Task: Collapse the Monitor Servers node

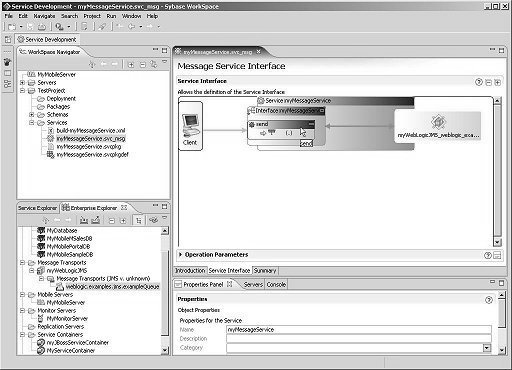Action: tap(22, 311)
